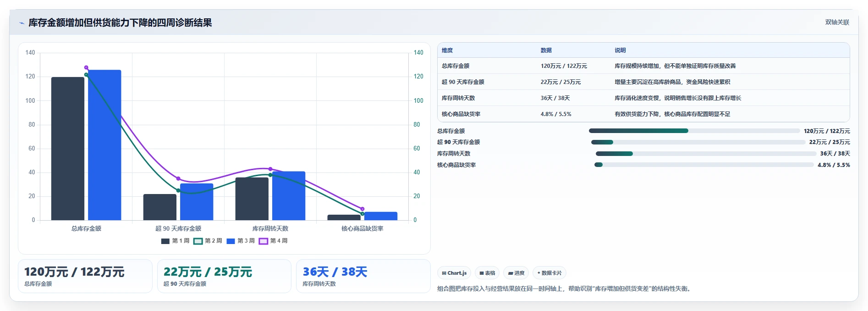Image resolution: width=868 pixels, height=311 pixels.
Task: Click the Chart.js tag
Action: 454,273
